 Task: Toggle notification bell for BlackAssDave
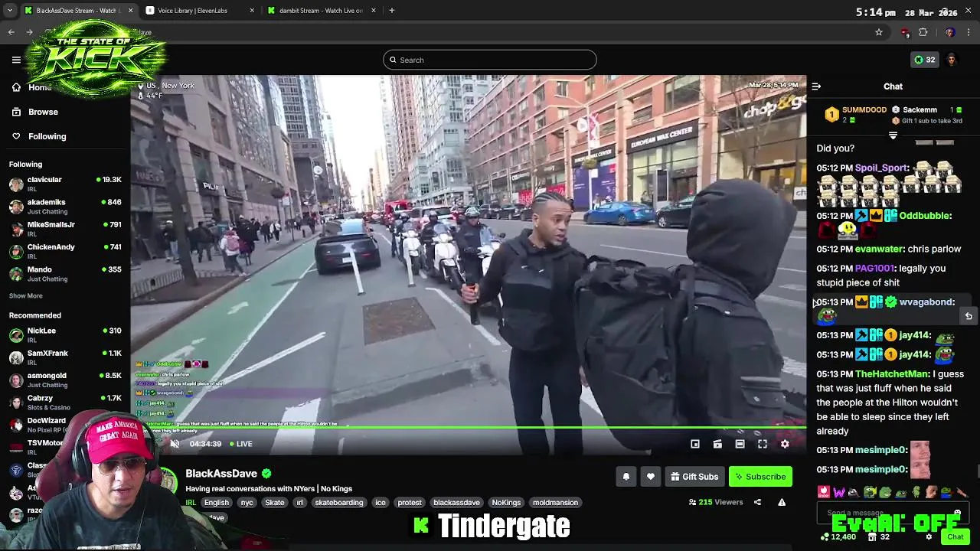tap(626, 477)
